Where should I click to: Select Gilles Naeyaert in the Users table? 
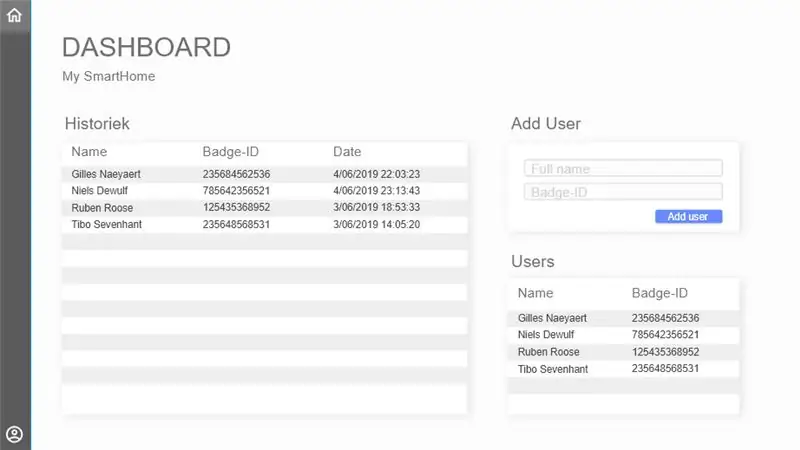(552, 318)
